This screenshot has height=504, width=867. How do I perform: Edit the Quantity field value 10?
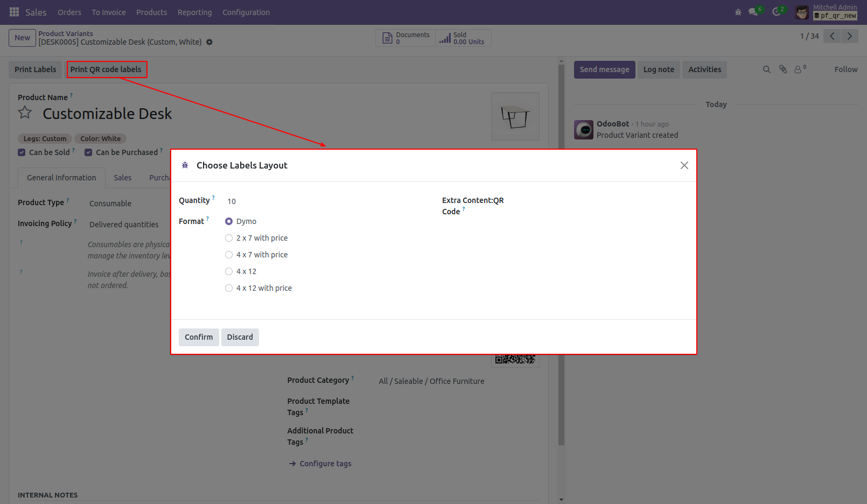coord(231,201)
